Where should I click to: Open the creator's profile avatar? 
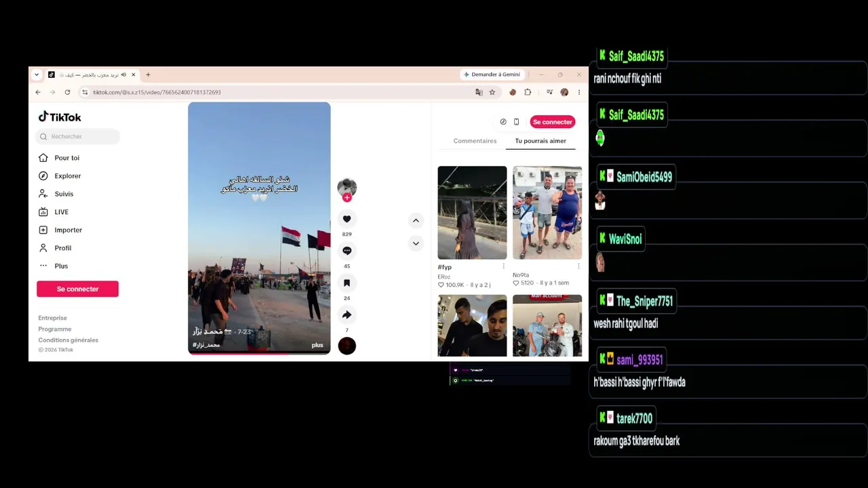[x=347, y=186]
